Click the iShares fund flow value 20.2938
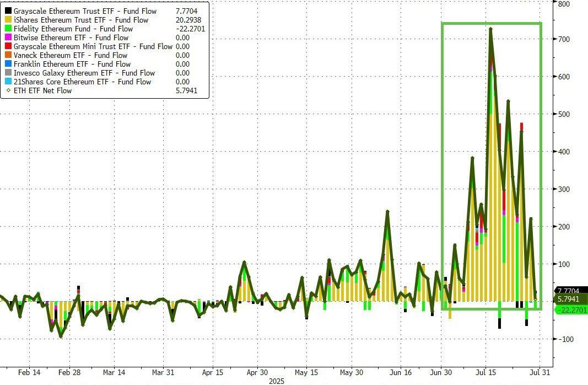Screen dimensions: 588x385 [x=189, y=20]
